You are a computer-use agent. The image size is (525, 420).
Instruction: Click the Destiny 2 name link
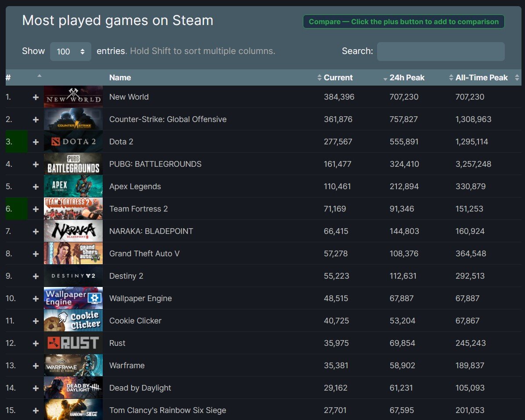click(x=126, y=276)
